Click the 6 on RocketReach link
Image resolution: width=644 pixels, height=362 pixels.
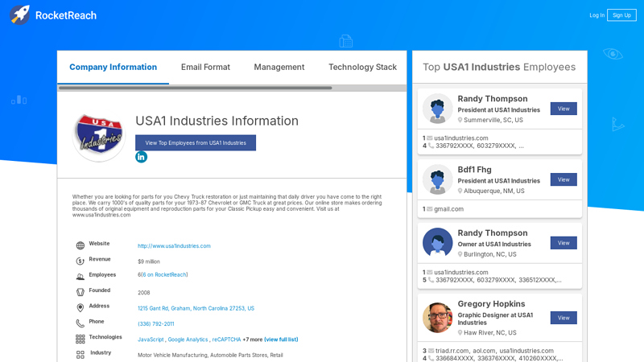point(164,274)
